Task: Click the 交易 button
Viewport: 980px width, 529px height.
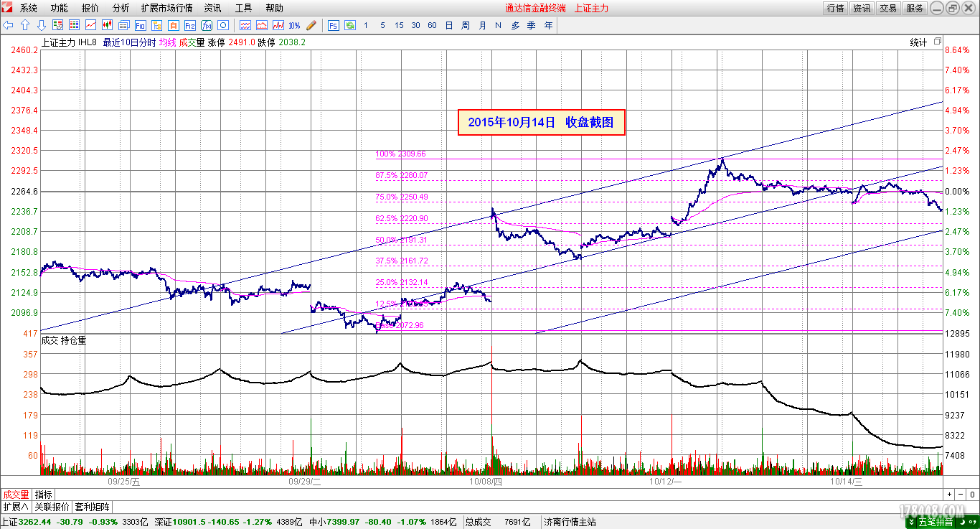Action: tap(888, 8)
